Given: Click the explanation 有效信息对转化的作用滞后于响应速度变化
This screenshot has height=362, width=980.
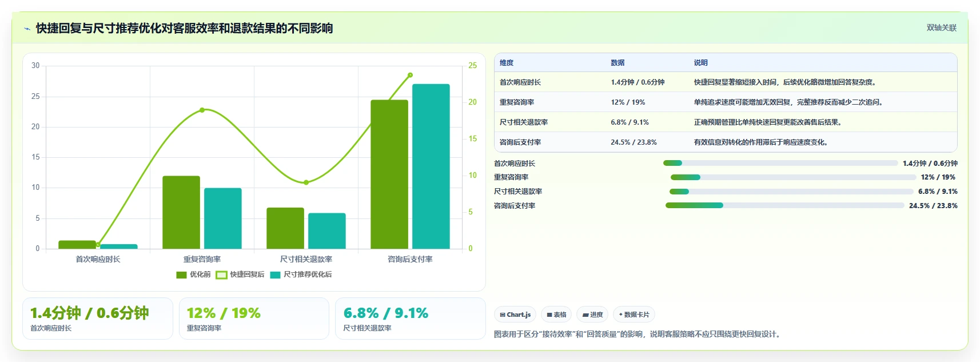Looking at the screenshot, I should 760,142.
